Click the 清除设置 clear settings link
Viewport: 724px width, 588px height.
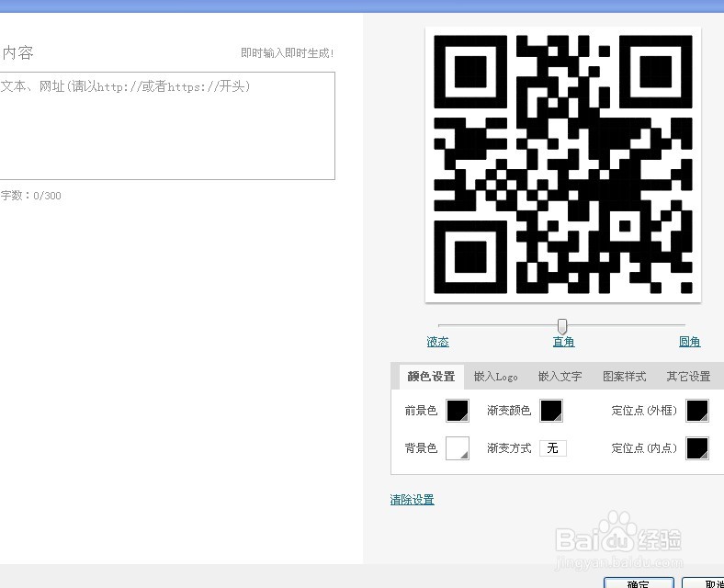pos(412,500)
